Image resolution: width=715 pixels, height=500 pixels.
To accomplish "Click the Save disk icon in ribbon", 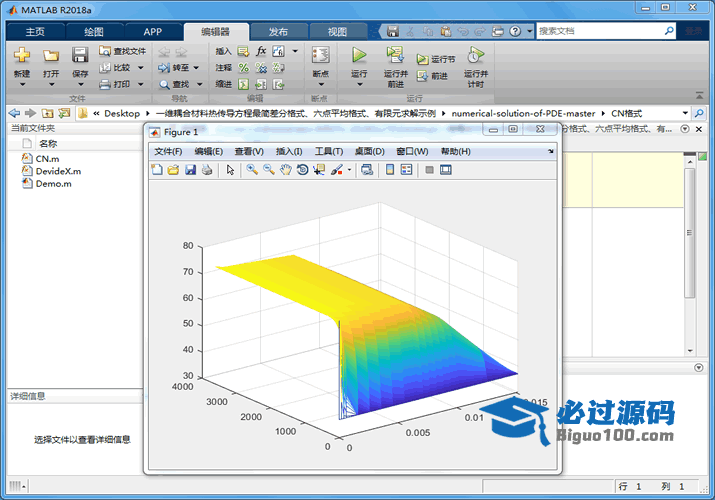I will [x=80, y=55].
